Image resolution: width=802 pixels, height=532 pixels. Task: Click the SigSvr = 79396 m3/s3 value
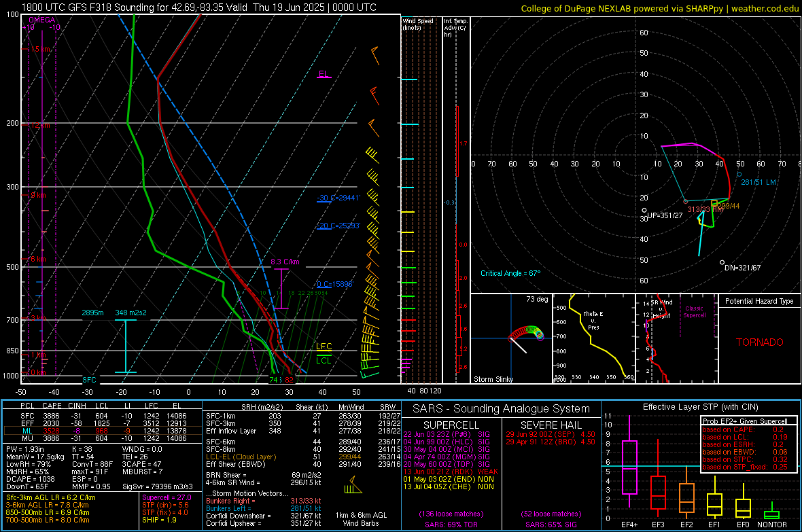pos(158,486)
